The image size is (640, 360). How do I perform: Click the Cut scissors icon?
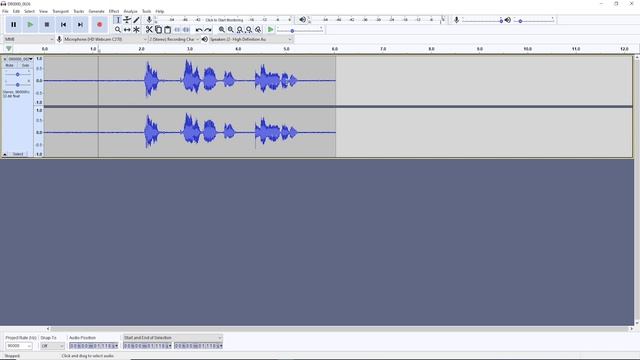[x=149, y=30]
